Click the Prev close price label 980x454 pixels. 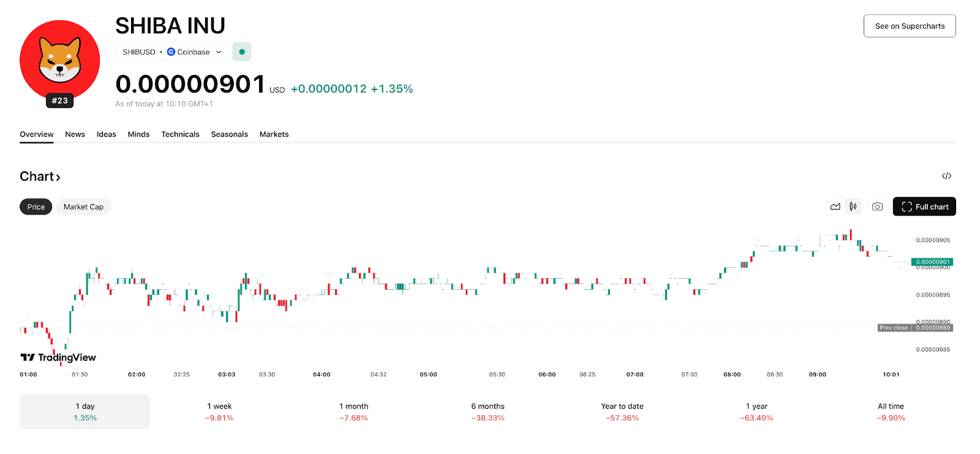click(x=894, y=328)
